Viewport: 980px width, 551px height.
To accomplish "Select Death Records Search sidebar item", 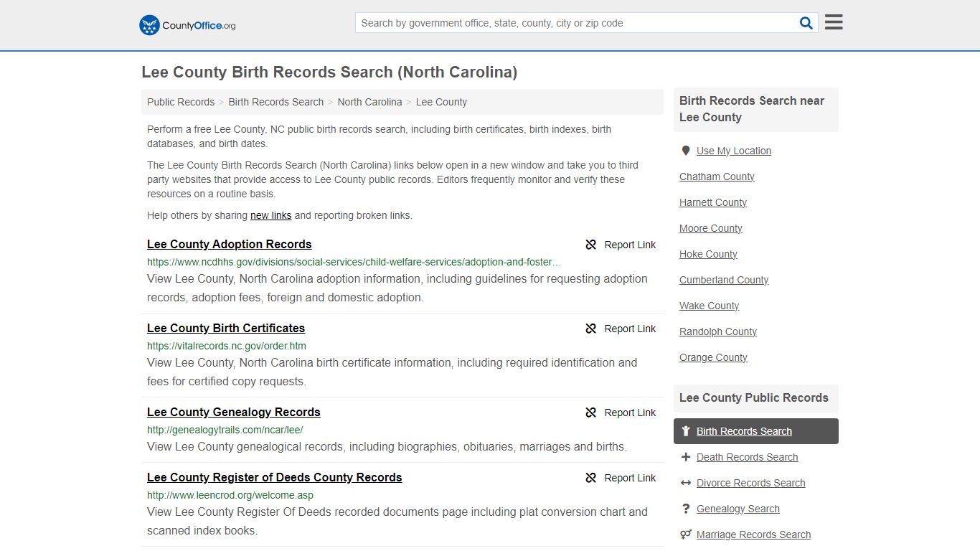I will (748, 457).
